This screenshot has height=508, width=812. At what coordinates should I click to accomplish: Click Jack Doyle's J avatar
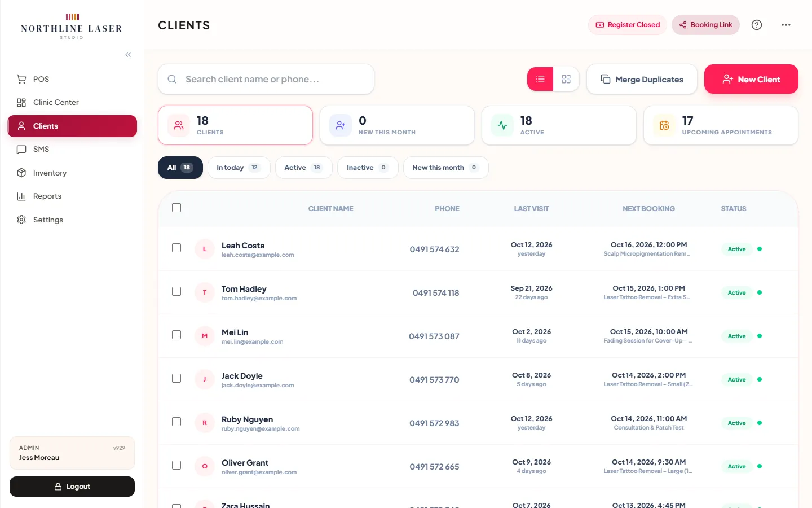click(205, 379)
